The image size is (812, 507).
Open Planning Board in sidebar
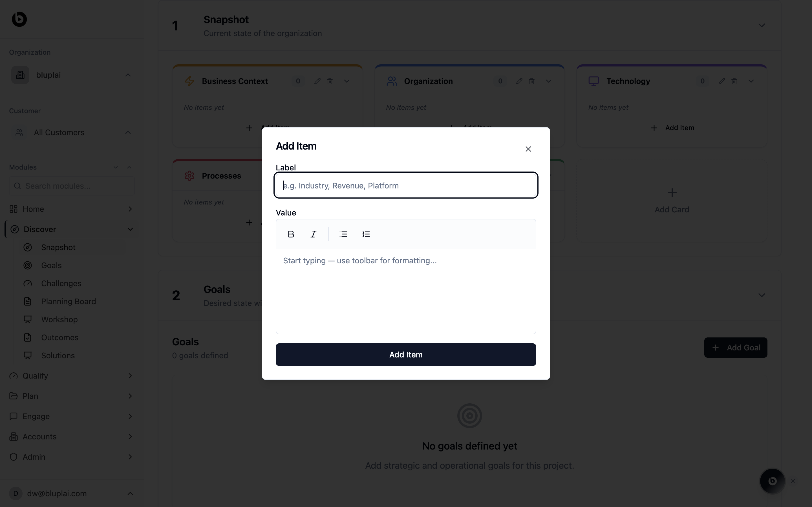69,301
